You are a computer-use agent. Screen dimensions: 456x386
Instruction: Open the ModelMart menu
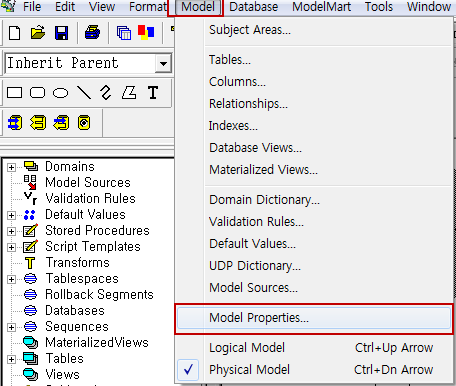pyautogui.click(x=321, y=6)
